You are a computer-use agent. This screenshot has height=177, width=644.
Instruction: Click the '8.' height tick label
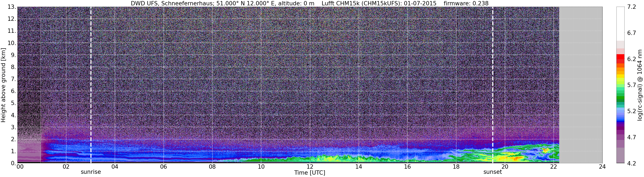coord(13,67)
